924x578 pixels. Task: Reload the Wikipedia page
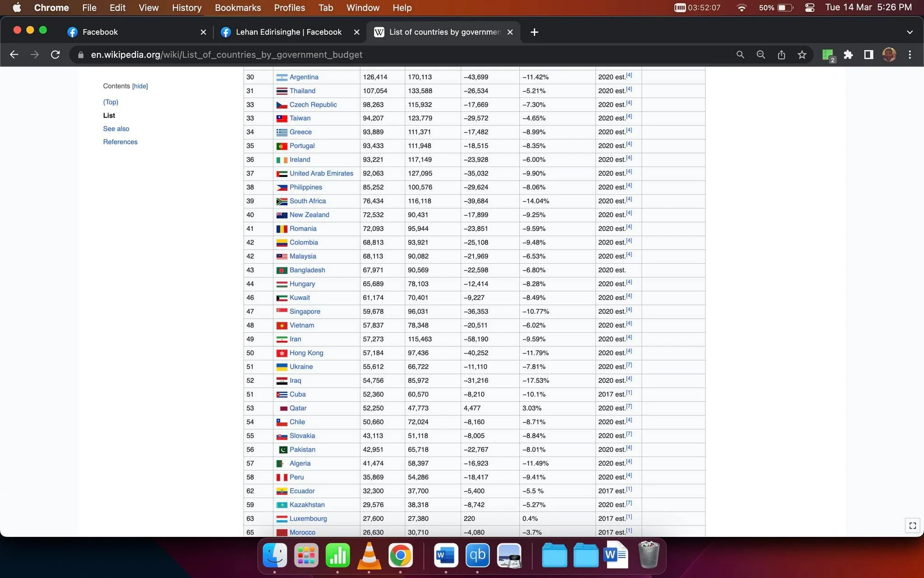(55, 55)
